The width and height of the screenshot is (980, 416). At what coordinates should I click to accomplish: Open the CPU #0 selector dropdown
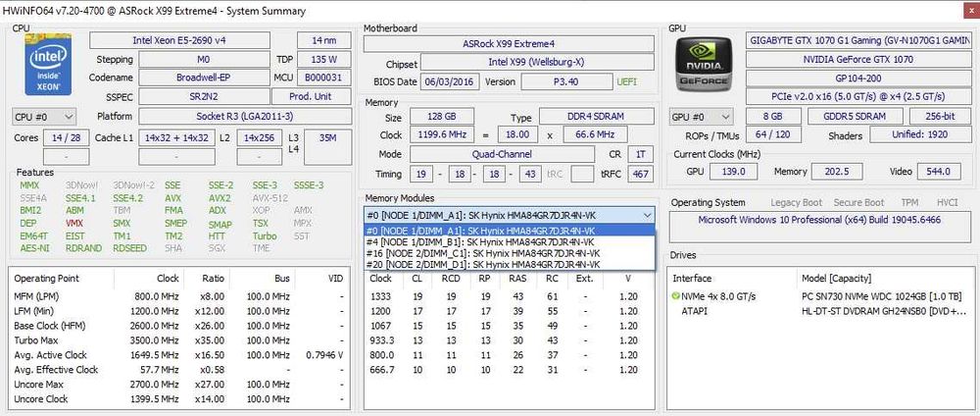44,117
